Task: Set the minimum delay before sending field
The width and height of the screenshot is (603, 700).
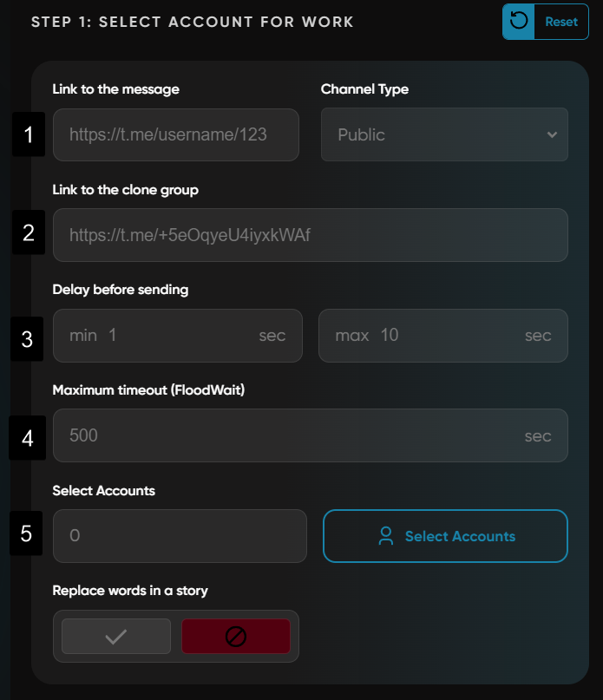Action: pos(178,335)
